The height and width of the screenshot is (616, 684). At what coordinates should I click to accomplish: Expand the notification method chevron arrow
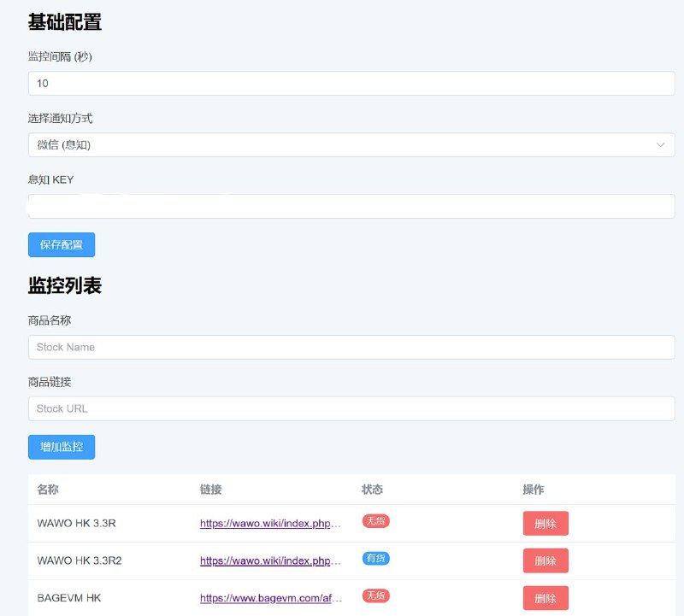[661, 144]
